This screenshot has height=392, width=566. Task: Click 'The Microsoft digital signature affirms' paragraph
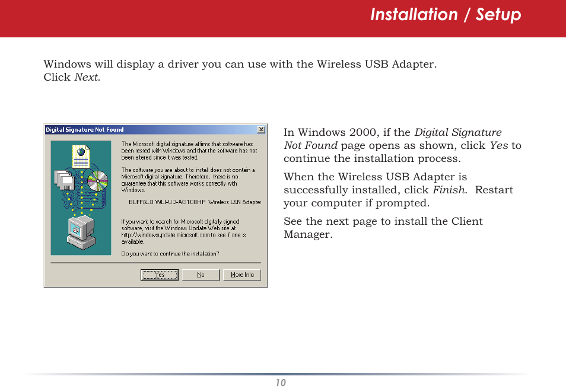click(189, 151)
